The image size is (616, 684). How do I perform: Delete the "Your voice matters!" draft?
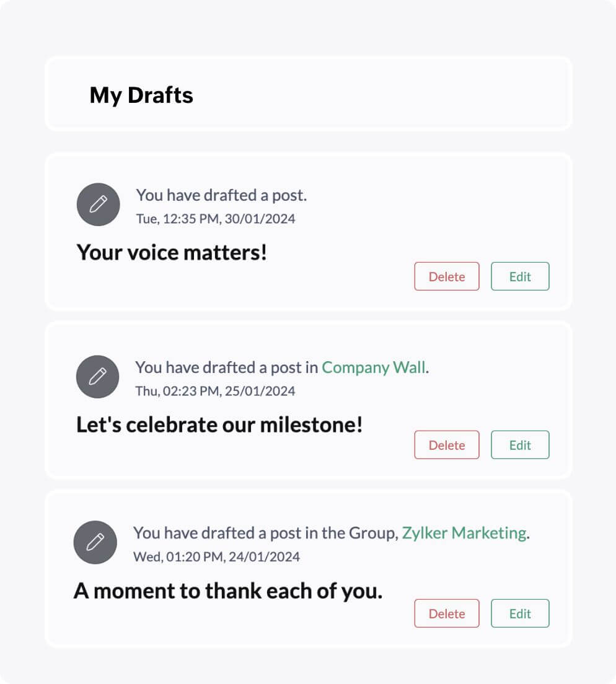pos(446,276)
